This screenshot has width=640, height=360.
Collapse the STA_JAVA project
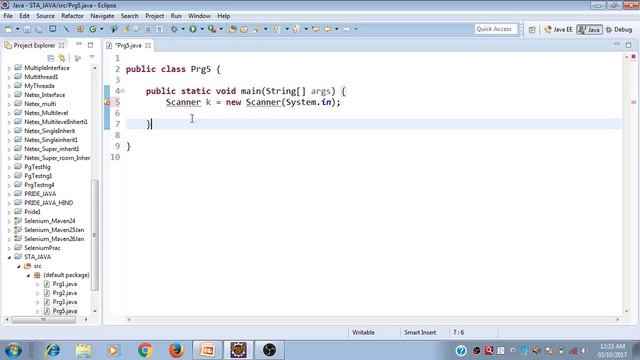(9, 257)
